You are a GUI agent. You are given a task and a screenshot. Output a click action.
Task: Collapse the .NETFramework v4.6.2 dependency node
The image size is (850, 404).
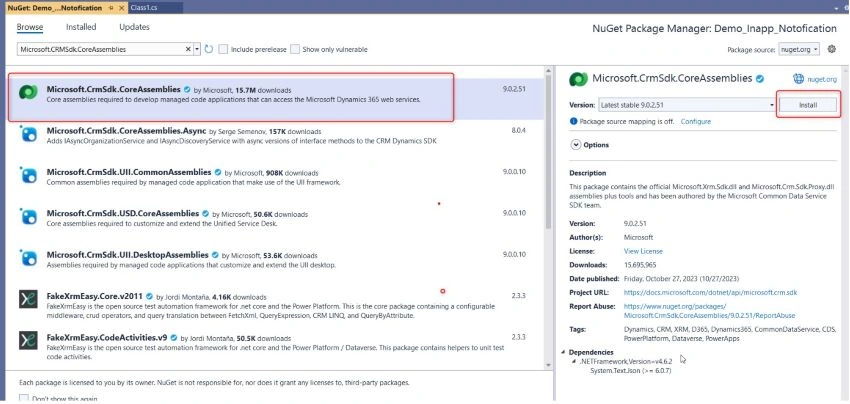coord(574,361)
